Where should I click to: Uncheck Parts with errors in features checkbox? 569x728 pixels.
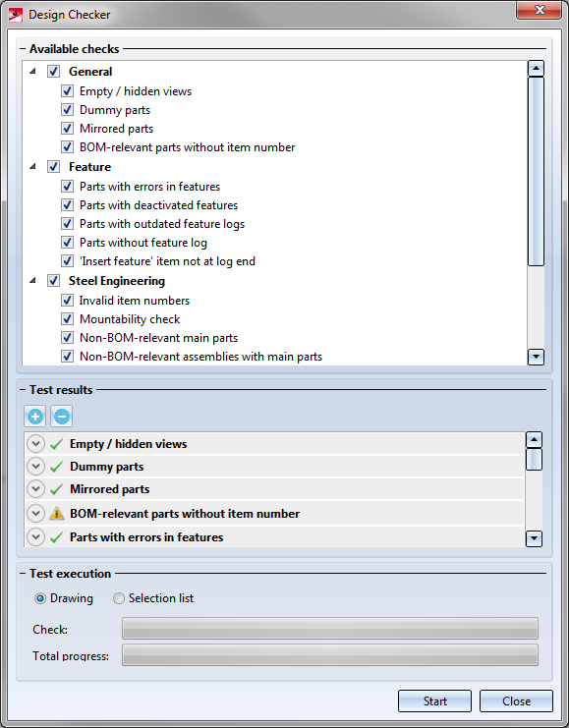coord(68,187)
